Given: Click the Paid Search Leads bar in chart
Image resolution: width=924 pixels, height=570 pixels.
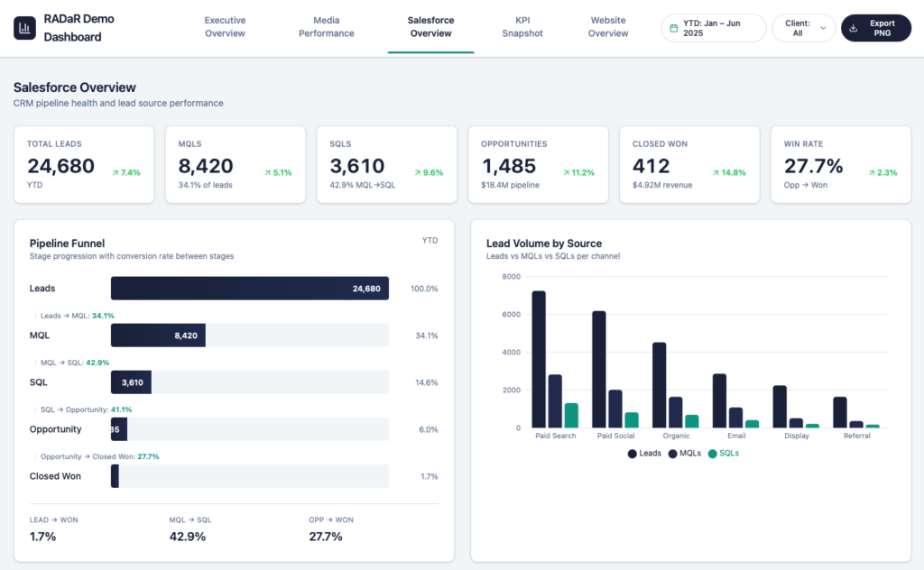Looking at the screenshot, I should [x=539, y=359].
